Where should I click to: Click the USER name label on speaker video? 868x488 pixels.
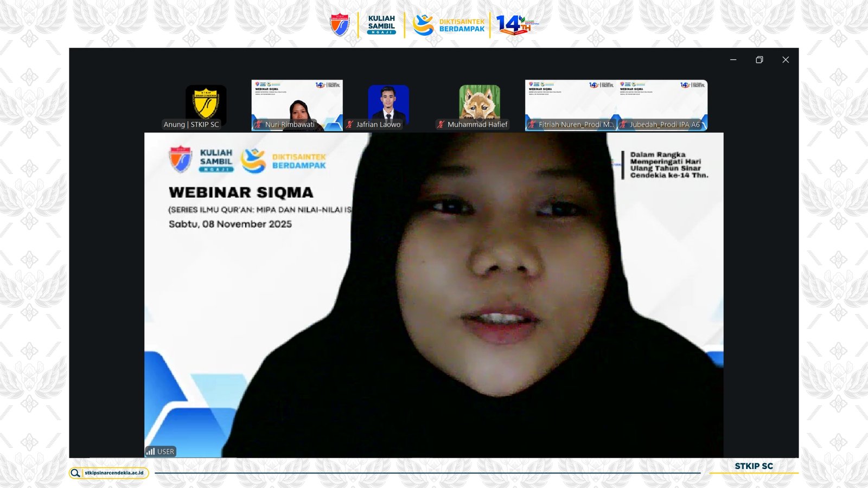click(165, 452)
